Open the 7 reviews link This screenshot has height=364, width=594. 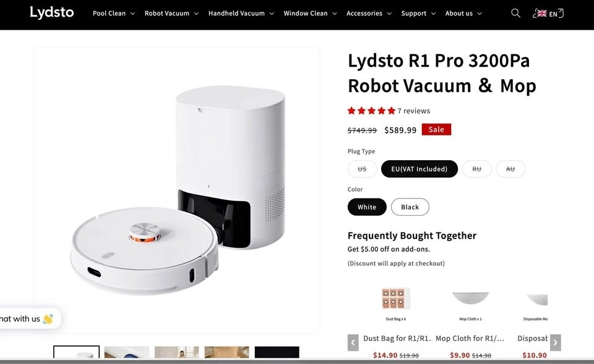(414, 111)
